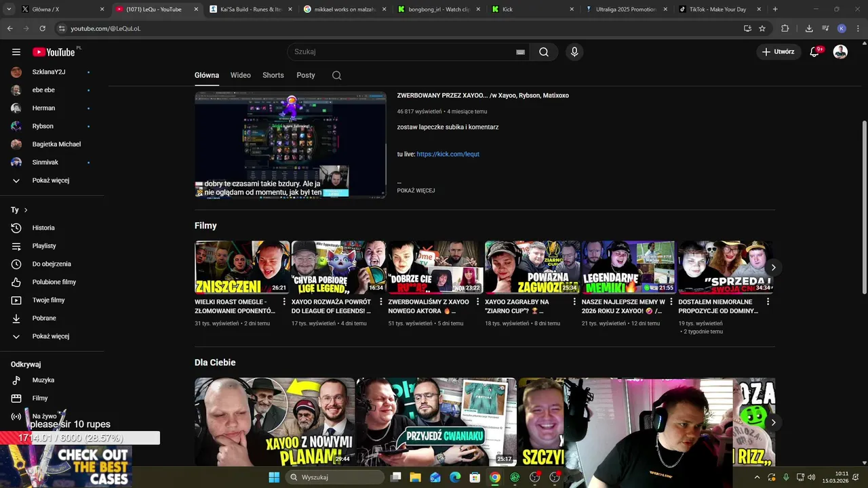Search within the channel using magnifier icon
Image resolution: width=868 pixels, height=488 pixels.
(336, 75)
